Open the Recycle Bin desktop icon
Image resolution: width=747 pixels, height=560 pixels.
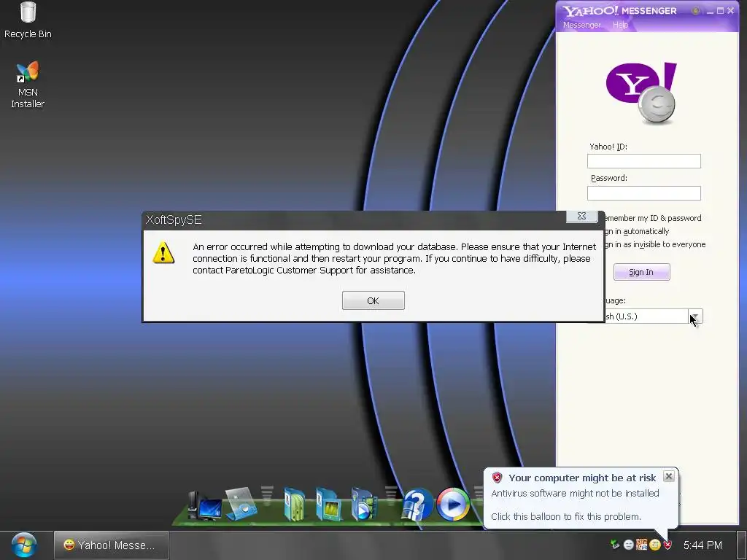click(x=28, y=20)
